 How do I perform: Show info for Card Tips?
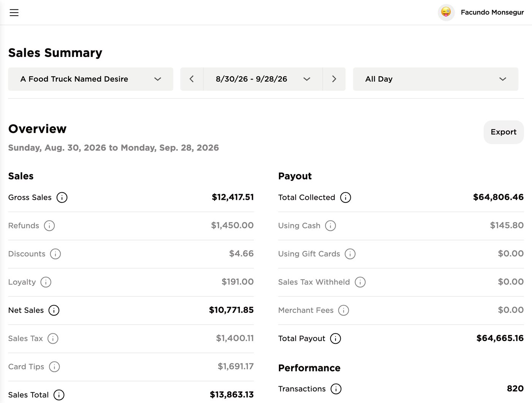tap(54, 367)
